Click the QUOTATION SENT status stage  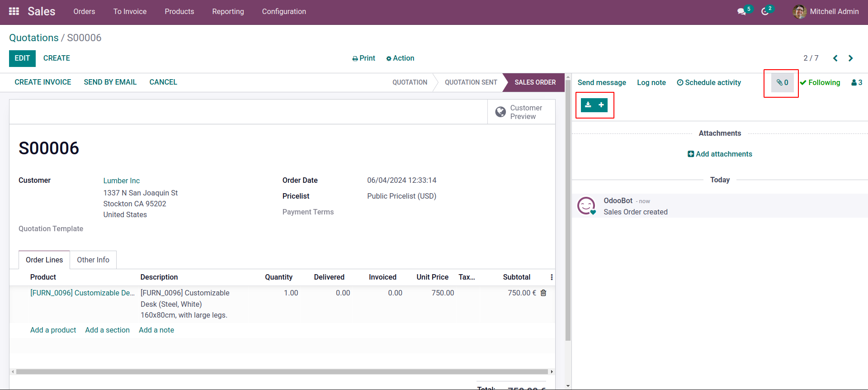[471, 82]
